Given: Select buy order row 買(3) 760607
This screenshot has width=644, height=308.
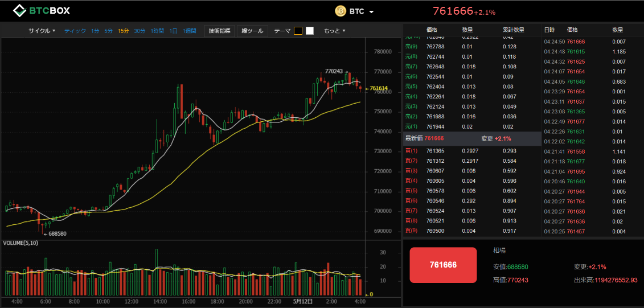Looking at the screenshot, I should coord(472,170).
